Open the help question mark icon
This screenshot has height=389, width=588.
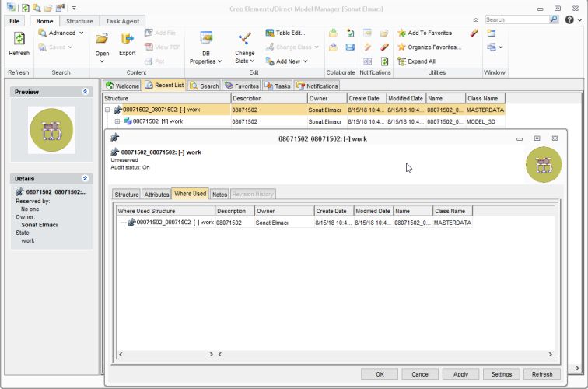(x=569, y=19)
